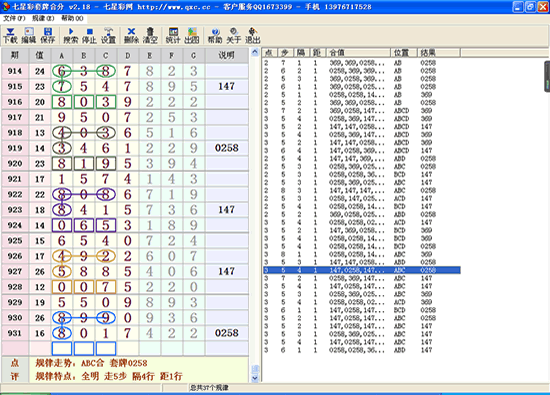Click the 0258 note in row 931

(x=227, y=333)
